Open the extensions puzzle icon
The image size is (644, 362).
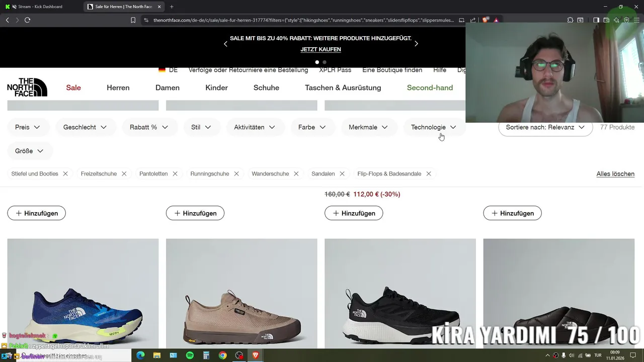click(x=570, y=20)
